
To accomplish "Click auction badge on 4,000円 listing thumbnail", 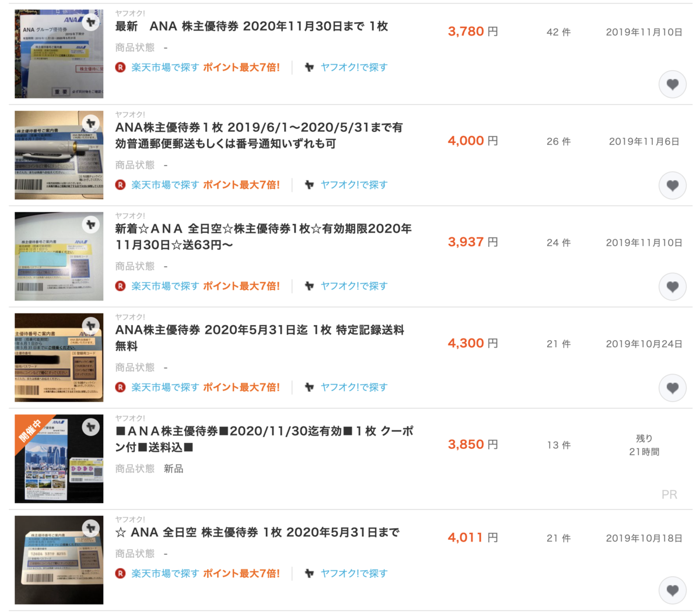I will pos(90,123).
